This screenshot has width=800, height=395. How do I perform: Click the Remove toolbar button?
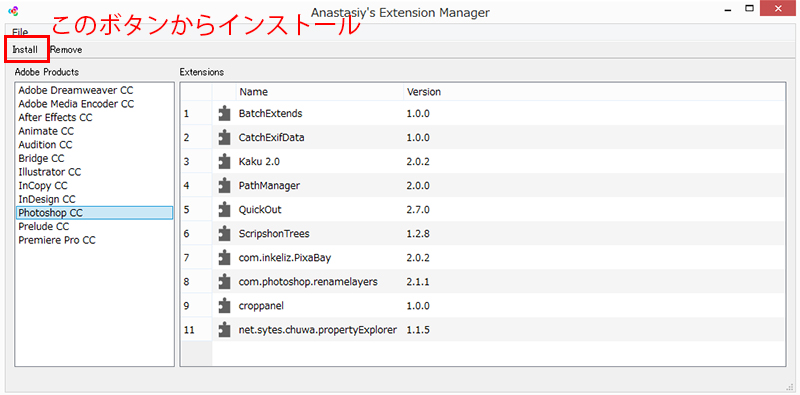click(x=66, y=50)
